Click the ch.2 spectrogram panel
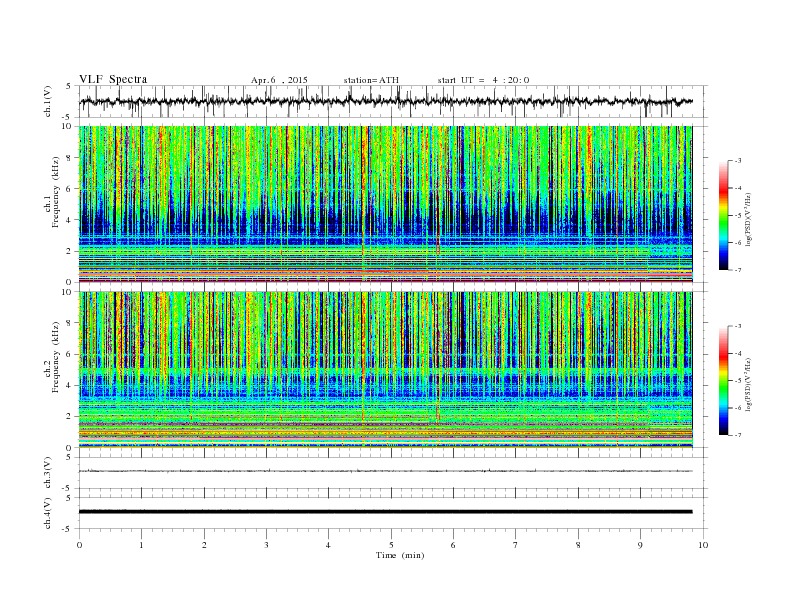Screen dimensions: 792x612 pyautogui.click(x=385, y=370)
